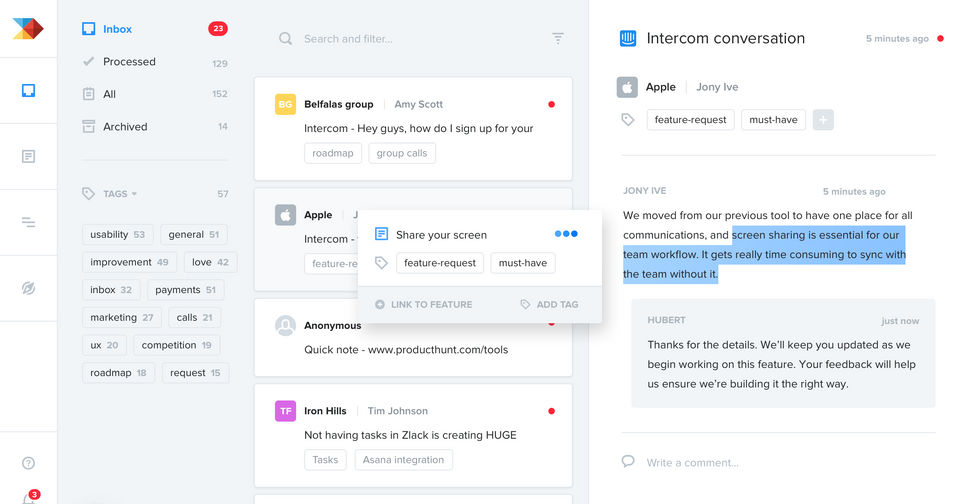Click the Amy Scott name
Viewport: 960px width, 504px height.
tap(418, 104)
